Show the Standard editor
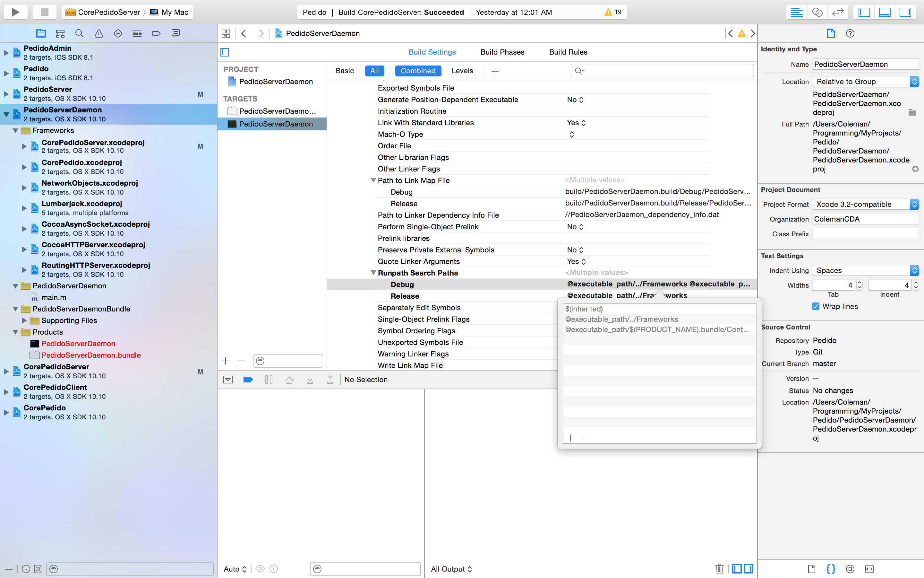Image resolution: width=924 pixels, height=578 pixels. click(797, 12)
